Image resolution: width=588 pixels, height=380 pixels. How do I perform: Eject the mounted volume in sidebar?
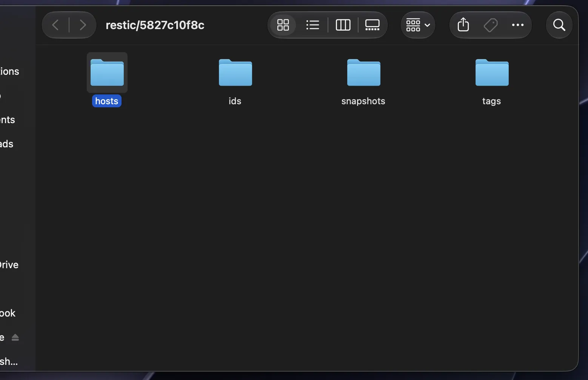click(x=15, y=337)
